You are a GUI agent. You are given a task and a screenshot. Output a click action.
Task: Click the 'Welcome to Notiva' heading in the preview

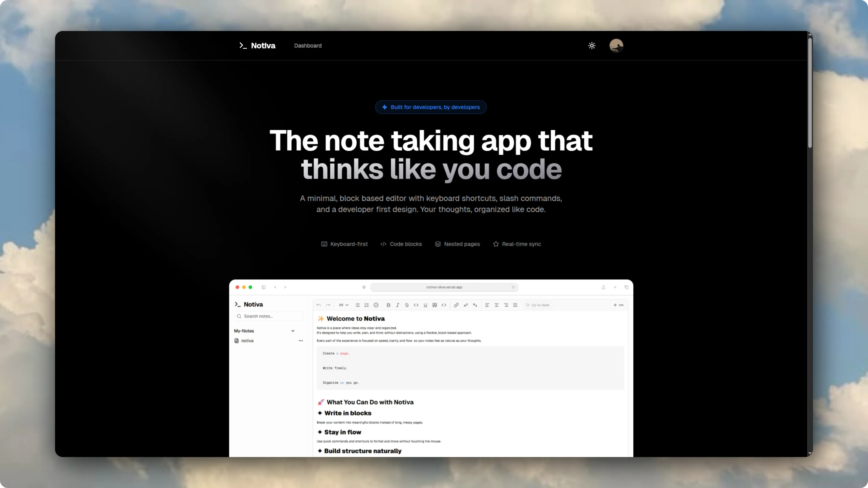coord(351,319)
